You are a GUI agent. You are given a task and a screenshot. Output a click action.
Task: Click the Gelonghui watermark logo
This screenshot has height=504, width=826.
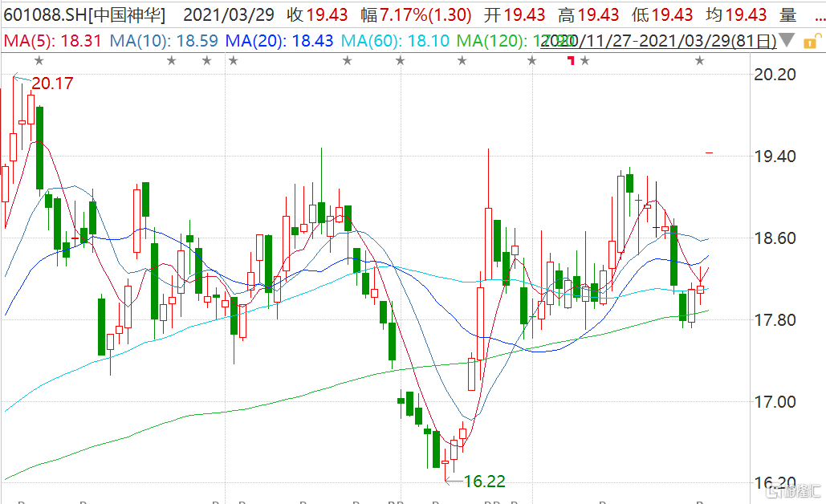click(x=793, y=488)
